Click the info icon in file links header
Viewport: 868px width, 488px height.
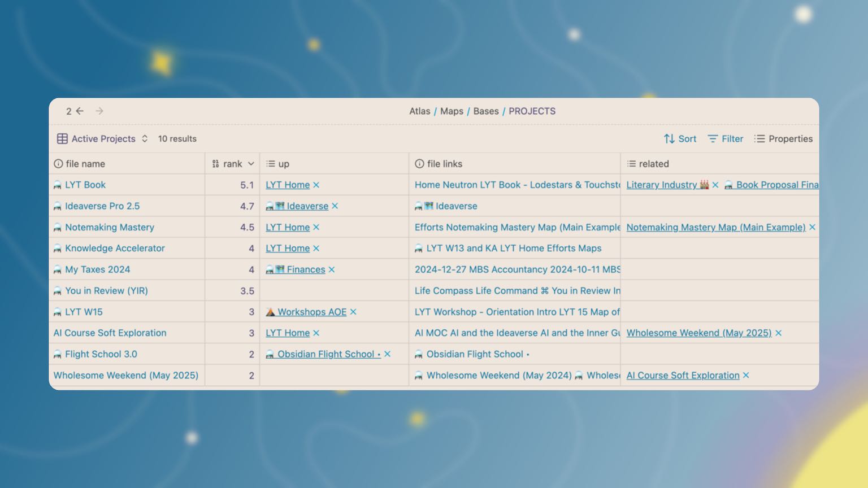(x=419, y=164)
